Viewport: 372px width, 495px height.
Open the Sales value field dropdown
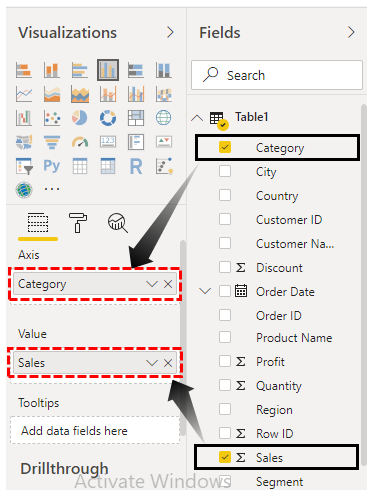[152, 363]
